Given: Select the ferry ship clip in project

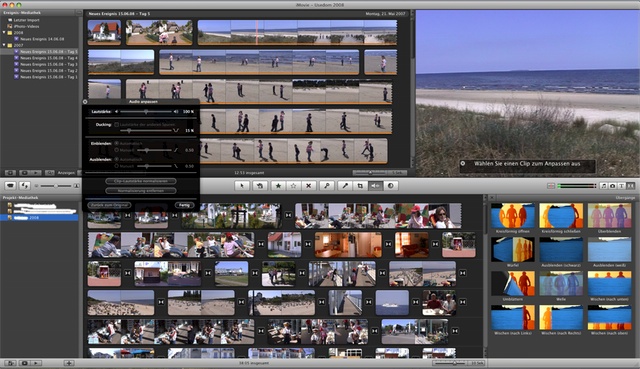Looking at the screenshot, I should pos(392,302).
